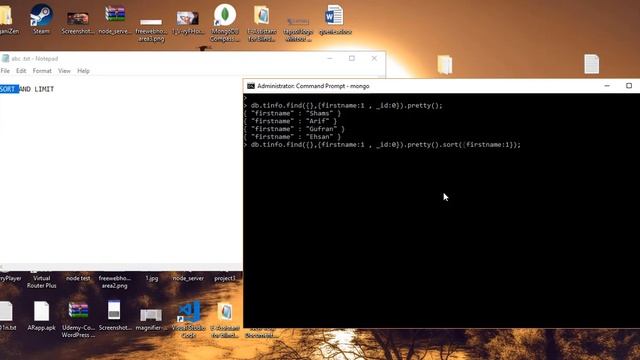Open the Steam desktop shortcut

coord(41,16)
